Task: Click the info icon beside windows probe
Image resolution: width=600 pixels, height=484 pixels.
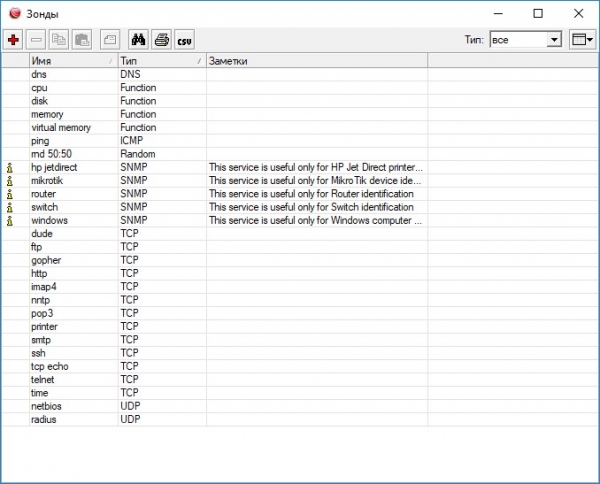Action: 10,220
